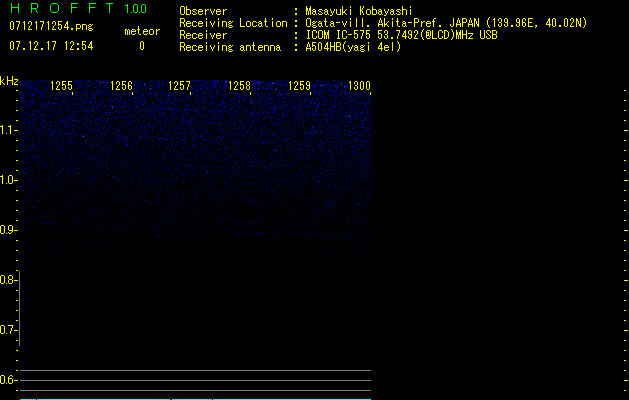
Task: Click the 1258 time axis marker
Action: pos(239,86)
